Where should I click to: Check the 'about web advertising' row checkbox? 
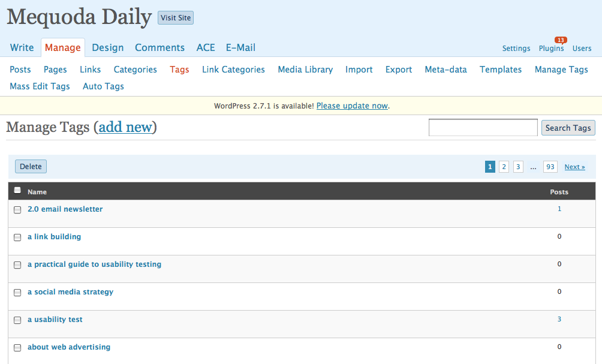(x=17, y=348)
